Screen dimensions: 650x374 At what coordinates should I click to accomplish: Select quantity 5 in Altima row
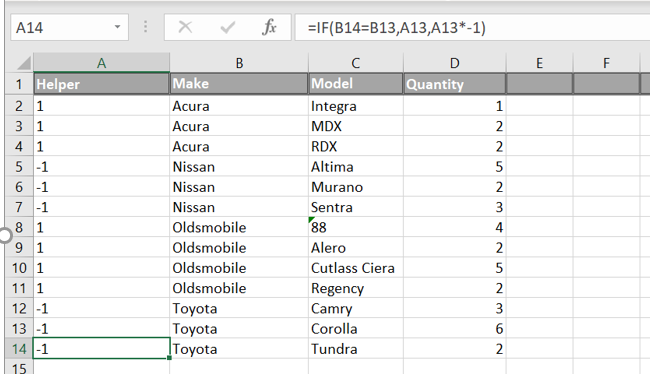[455, 167]
